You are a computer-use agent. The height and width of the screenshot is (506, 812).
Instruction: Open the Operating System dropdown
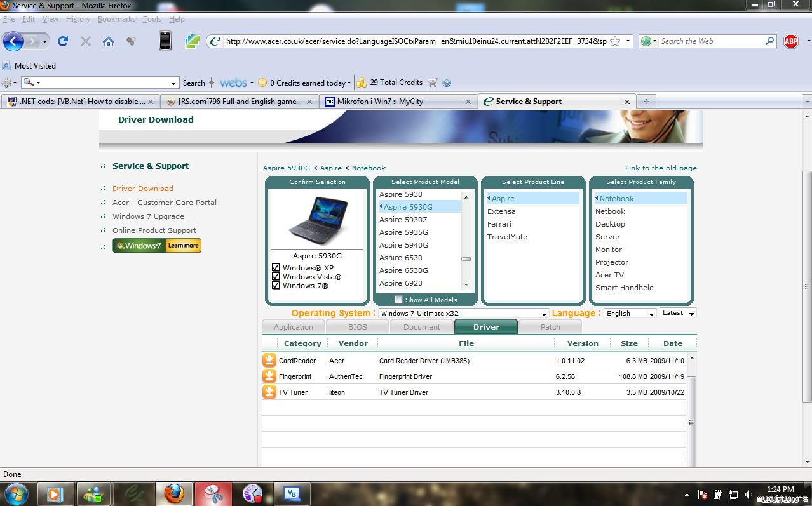coord(464,314)
